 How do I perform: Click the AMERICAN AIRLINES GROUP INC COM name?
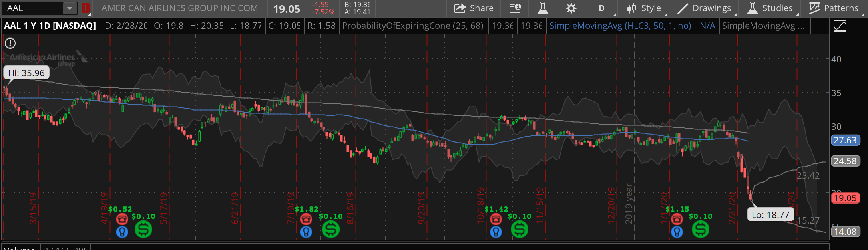coord(180,8)
